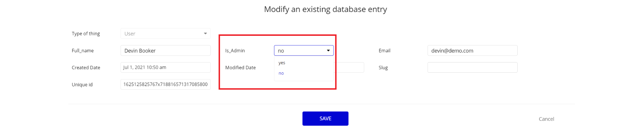Click the 'Slug' field label
The width and height of the screenshot is (644, 132).
pyautogui.click(x=383, y=67)
